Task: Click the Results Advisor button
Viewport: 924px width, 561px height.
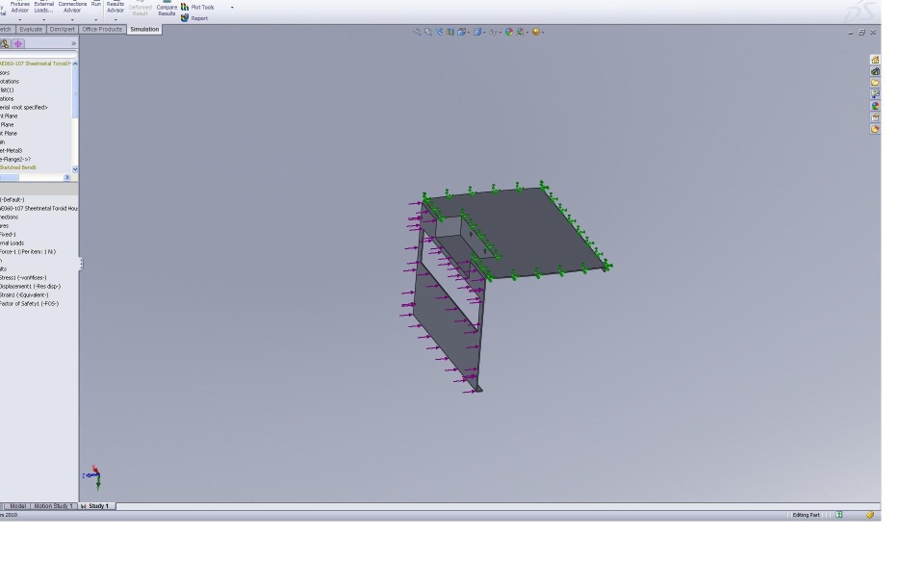Action: (115, 7)
